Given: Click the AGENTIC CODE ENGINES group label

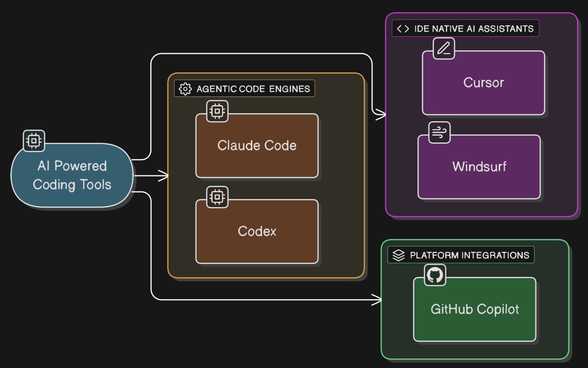Looking at the screenshot, I should click(253, 89).
